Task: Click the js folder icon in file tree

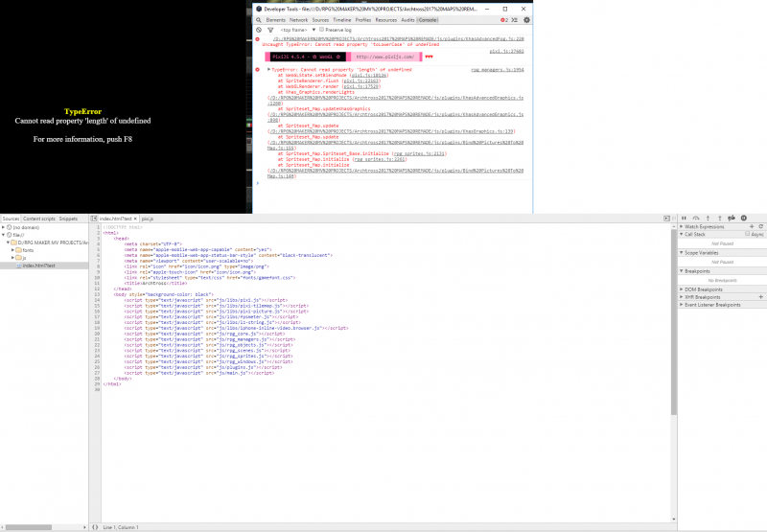Action: (18, 258)
